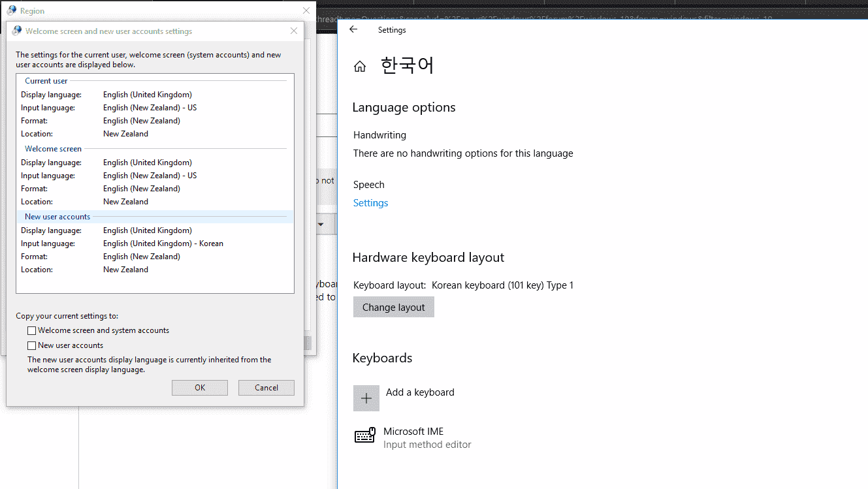
Task: Dismiss the dialog with Cancel
Action: click(266, 388)
